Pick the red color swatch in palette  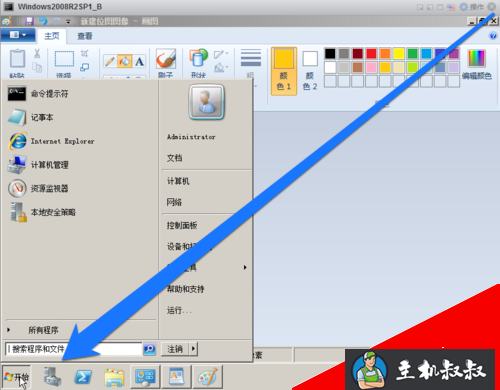(371, 53)
